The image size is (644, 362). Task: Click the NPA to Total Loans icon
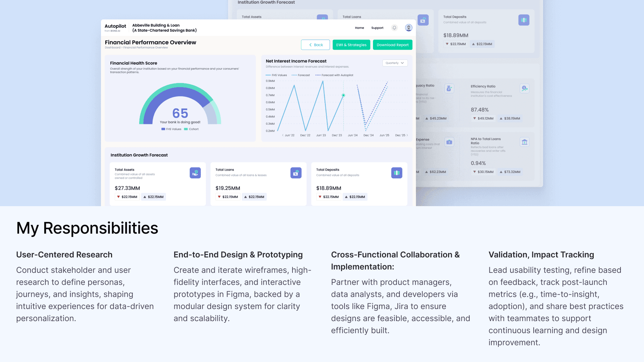(524, 142)
